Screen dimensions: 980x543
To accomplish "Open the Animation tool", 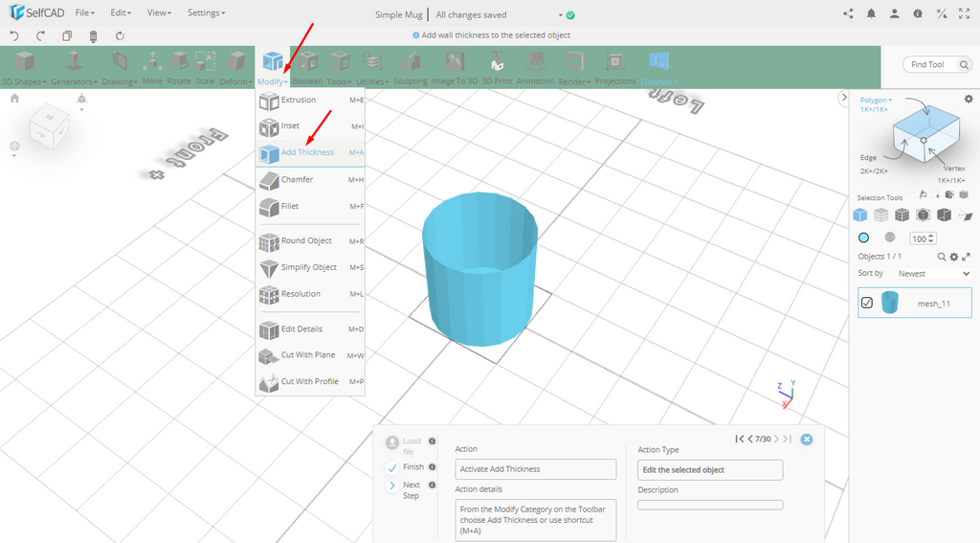I will pyautogui.click(x=535, y=68).
